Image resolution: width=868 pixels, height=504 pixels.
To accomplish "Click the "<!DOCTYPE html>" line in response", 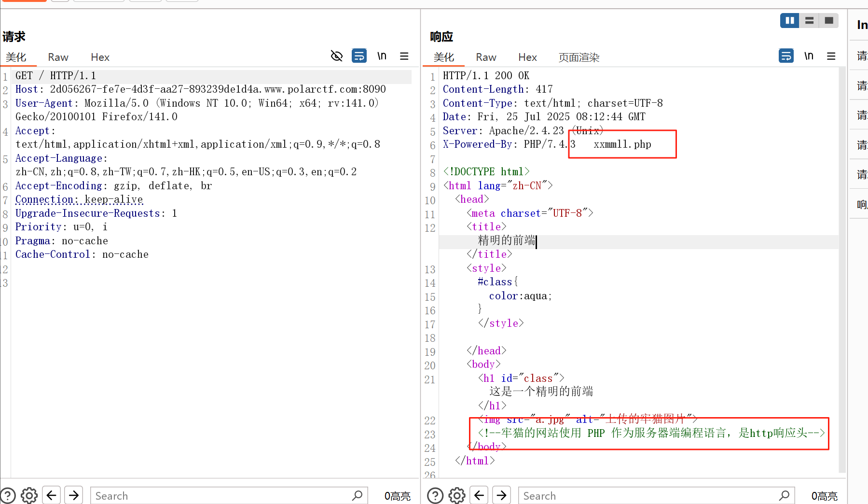I will (x=486, y=172).
